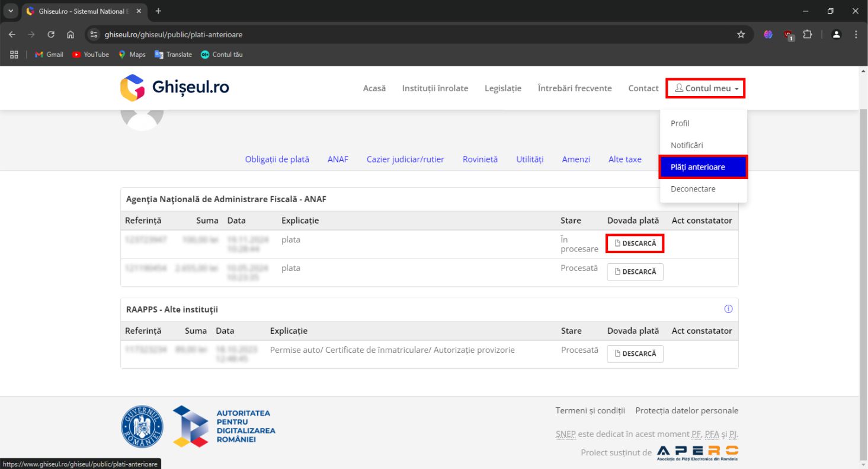This screenshot has height=469, width=868.
Task: Download proof for the RAAPPS payment
Action: pyautogui.click(x=635, y=353)
